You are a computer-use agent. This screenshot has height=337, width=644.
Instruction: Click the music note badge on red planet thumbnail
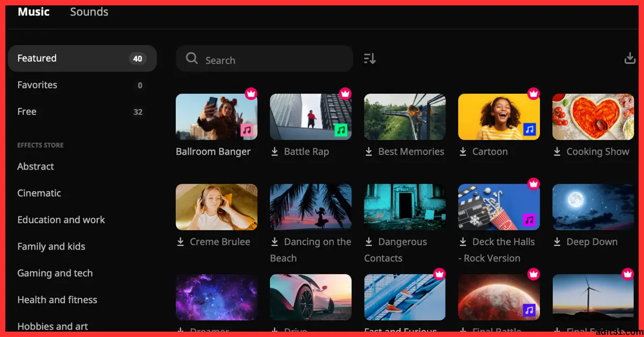(530, 310)
